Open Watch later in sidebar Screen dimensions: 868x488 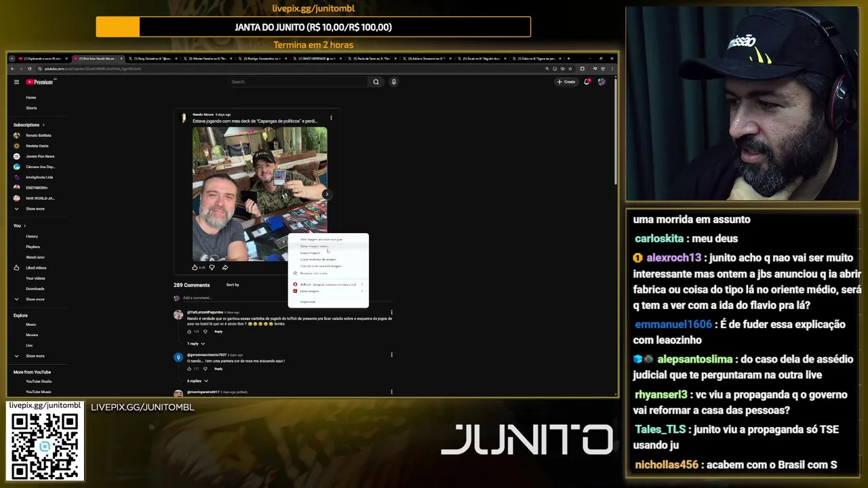pos(35,258)
